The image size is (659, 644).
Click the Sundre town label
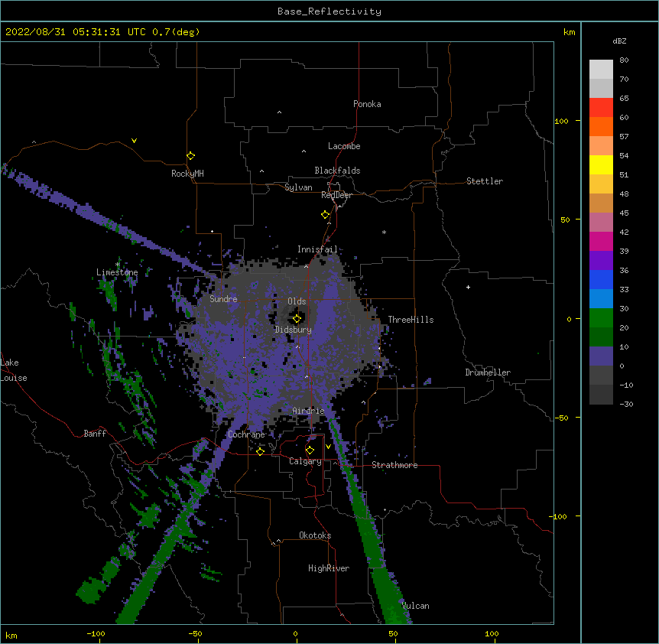[x=223, y=299]
